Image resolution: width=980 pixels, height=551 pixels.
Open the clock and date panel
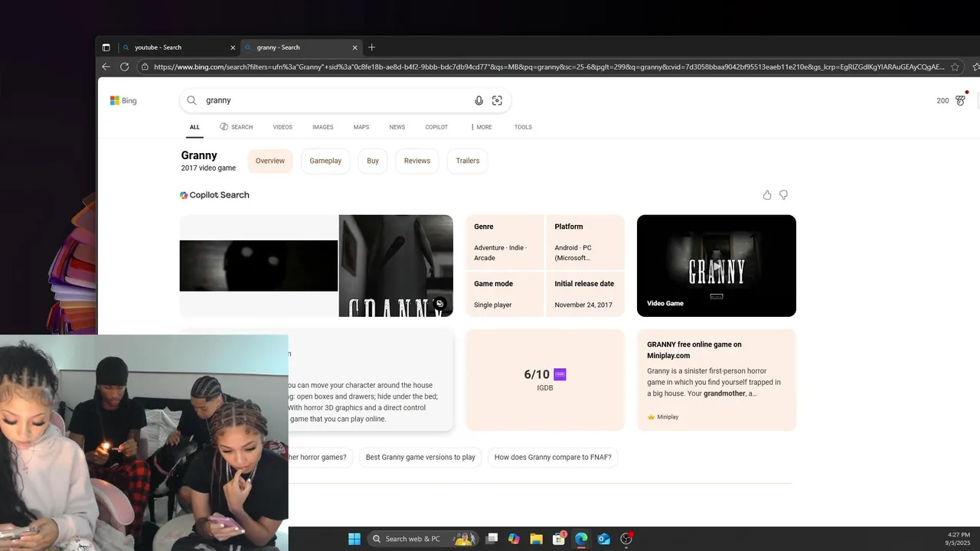[959, 539]
